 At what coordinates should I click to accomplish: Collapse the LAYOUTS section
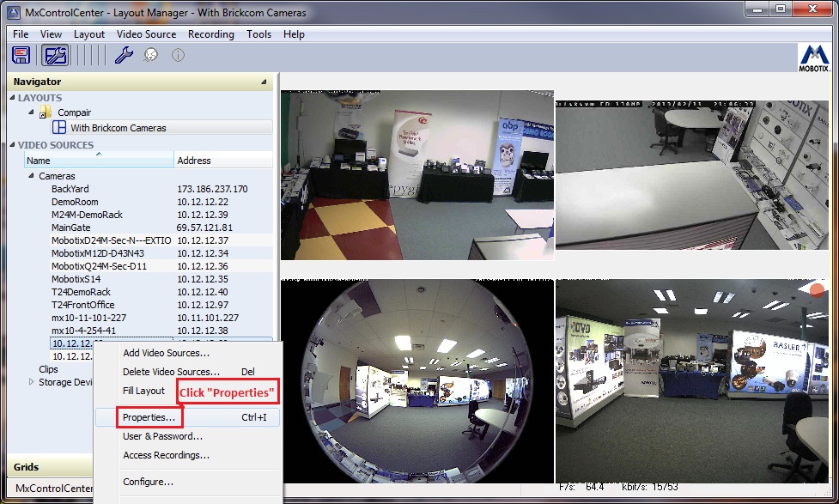pos(12,98)
